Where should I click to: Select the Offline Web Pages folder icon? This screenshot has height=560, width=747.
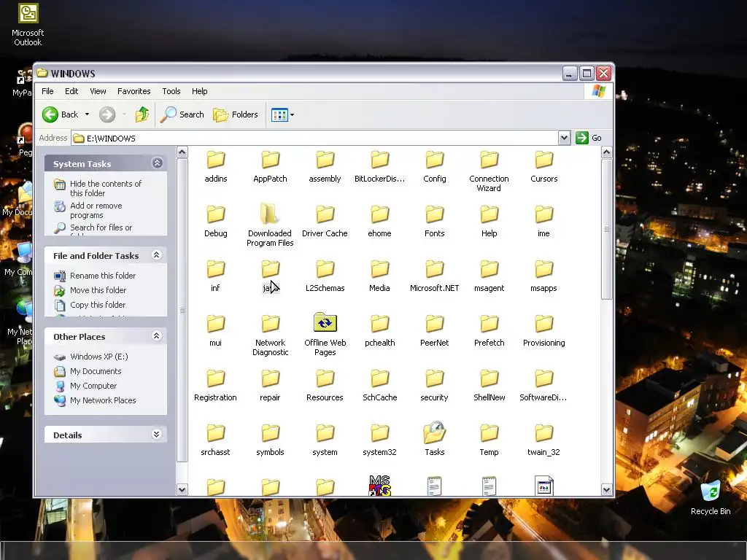coord(325,323)
